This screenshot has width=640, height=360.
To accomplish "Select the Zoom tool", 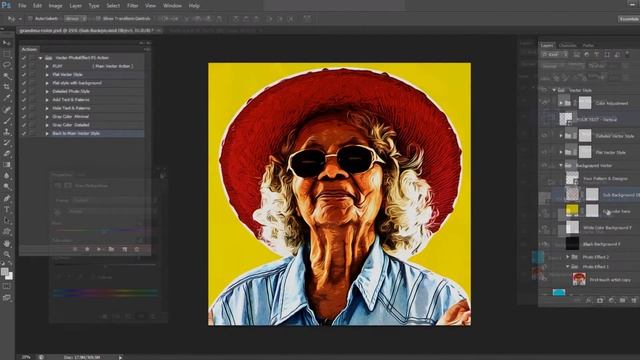I will click(7, 254).
